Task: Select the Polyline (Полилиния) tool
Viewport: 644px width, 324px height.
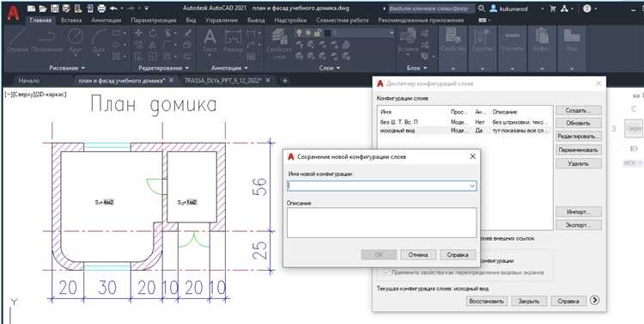Action: click(47, 41)
